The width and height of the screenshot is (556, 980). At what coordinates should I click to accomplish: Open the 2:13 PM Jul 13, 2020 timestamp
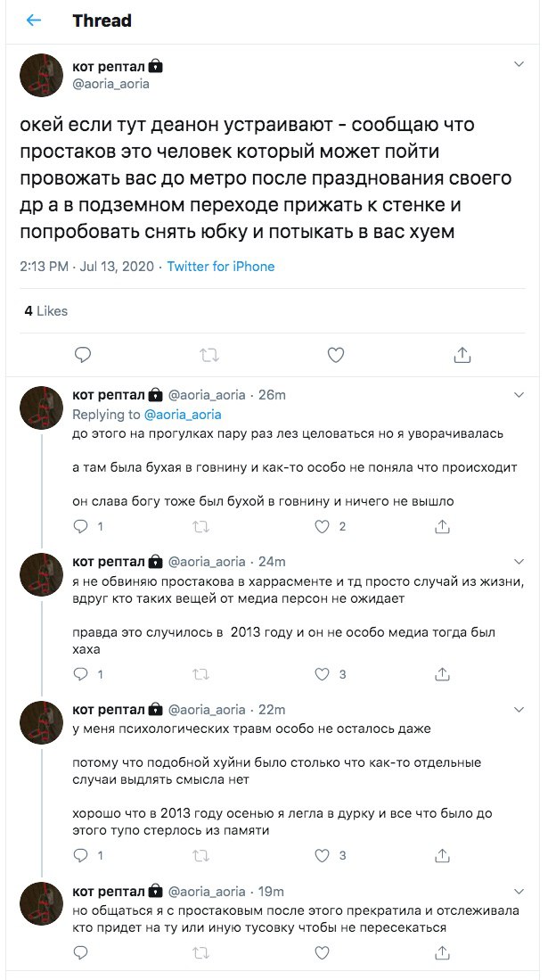[x=87, y=267]
